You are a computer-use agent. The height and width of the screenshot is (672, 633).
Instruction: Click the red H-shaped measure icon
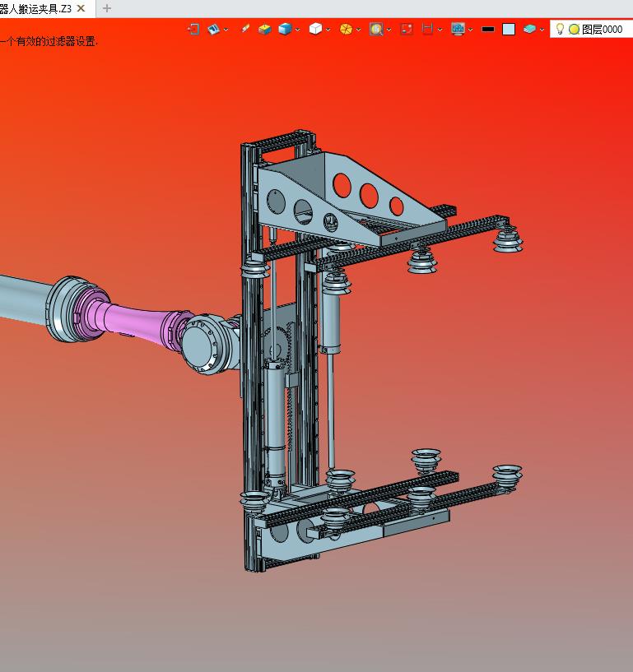click(427, 29)
